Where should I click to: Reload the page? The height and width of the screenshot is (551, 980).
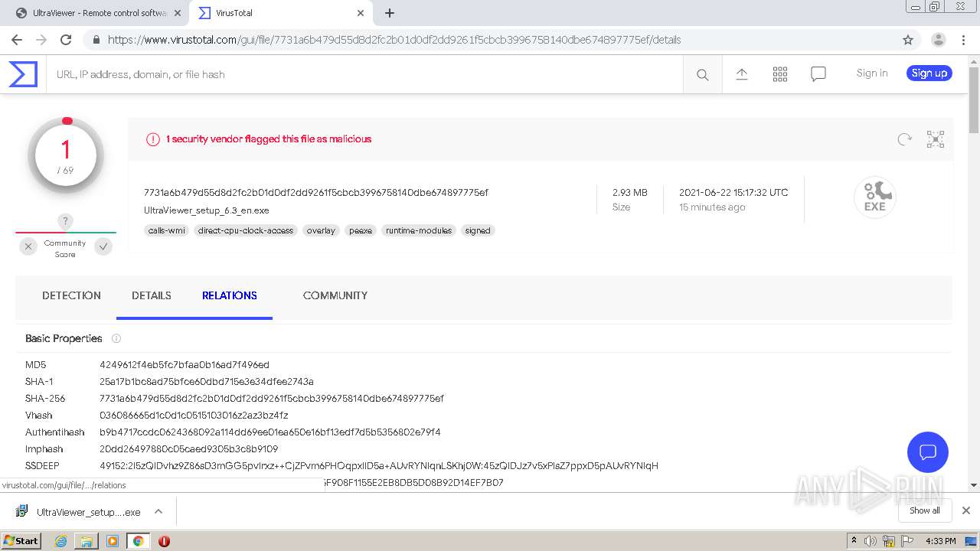click(x=66, y=40)
